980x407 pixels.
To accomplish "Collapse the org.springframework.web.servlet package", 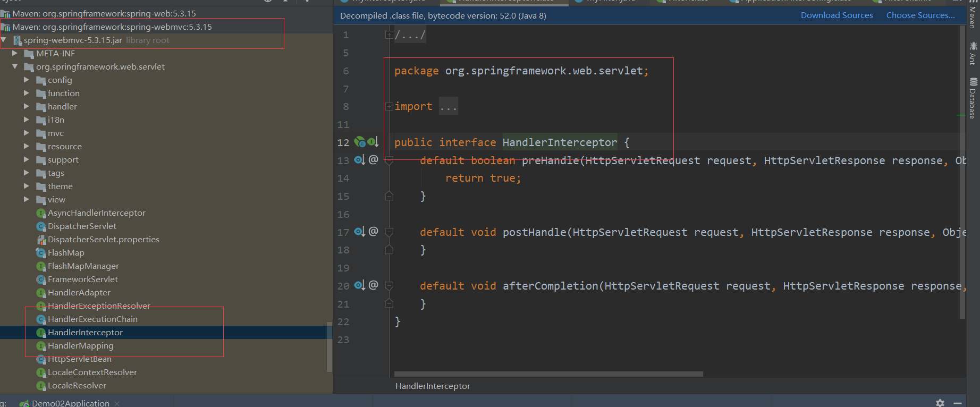I will (x=15, y=66).
